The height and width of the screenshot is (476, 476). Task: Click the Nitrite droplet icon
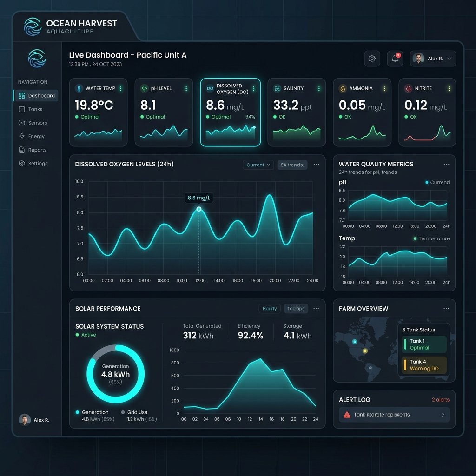[408, 88]
